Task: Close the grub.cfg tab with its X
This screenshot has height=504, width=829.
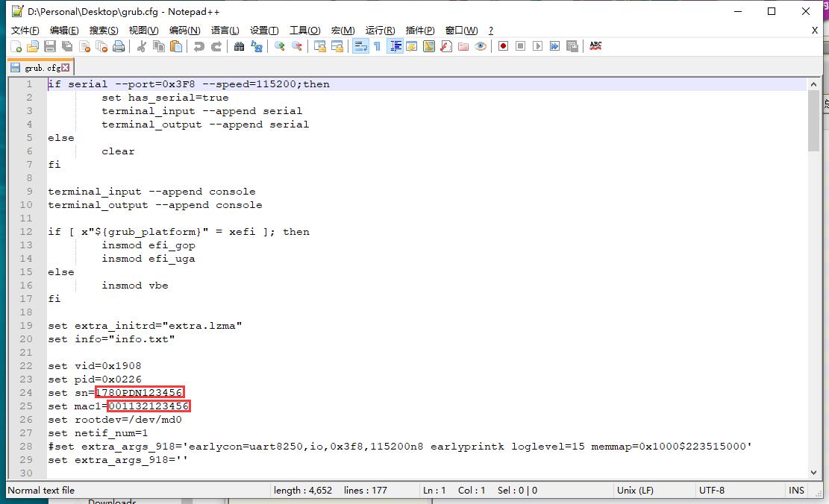Action: click(x=66, y=67)
